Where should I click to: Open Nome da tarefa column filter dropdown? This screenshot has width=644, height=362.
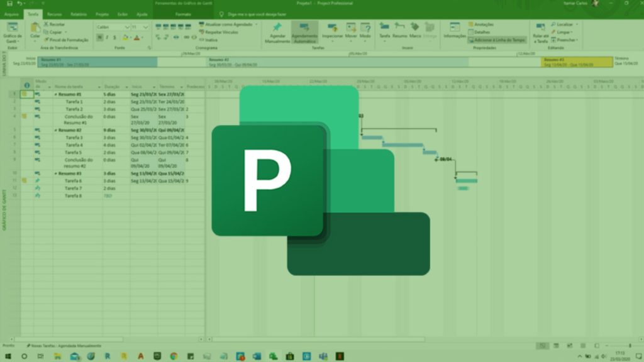tap(99, 87)
